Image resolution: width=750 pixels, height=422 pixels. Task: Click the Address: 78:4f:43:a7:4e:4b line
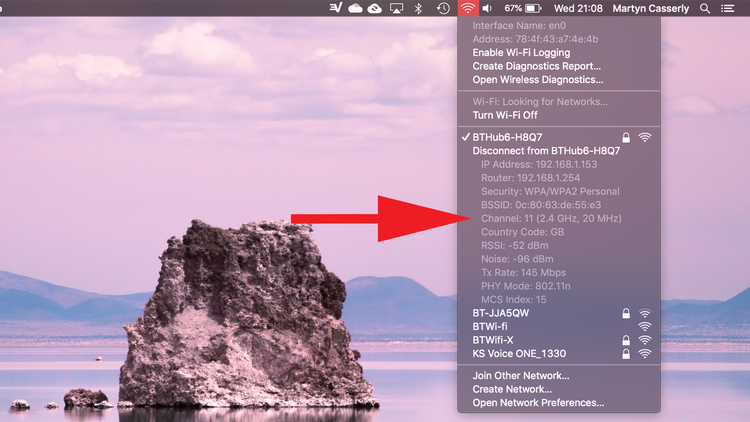click(x=535, y=39)
